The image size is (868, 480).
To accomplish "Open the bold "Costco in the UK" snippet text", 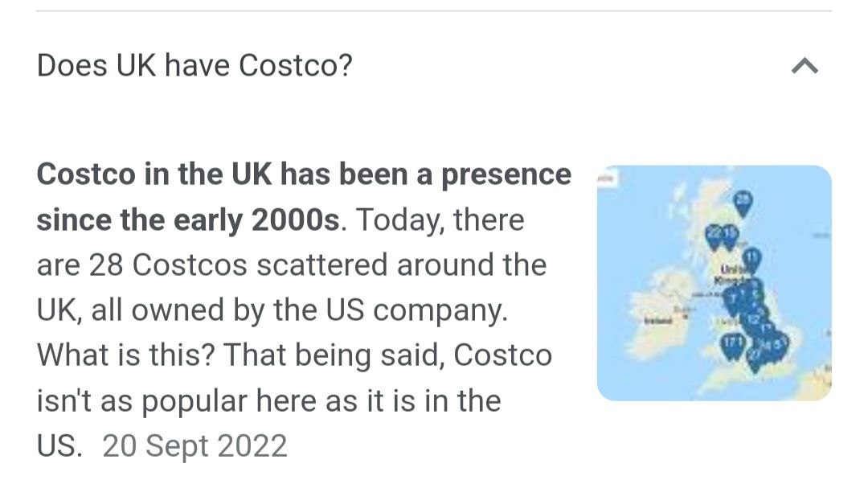I will [x=304, y=196].
